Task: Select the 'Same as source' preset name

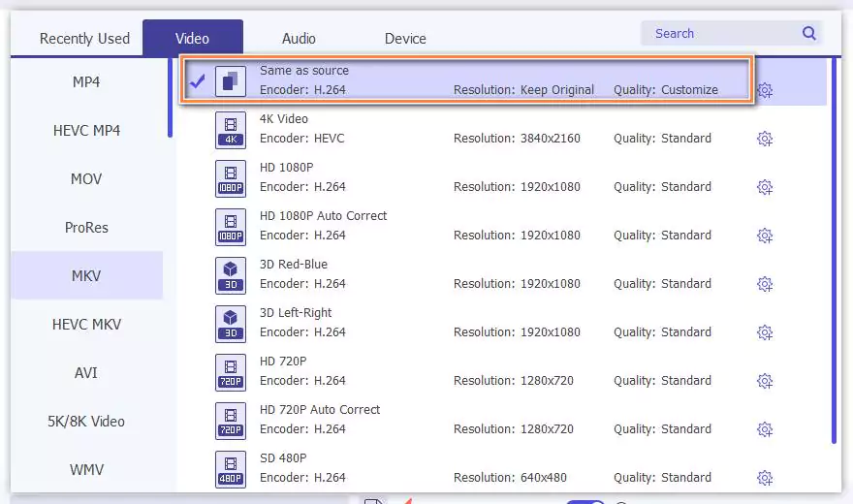Action: [x=304, y=70]
